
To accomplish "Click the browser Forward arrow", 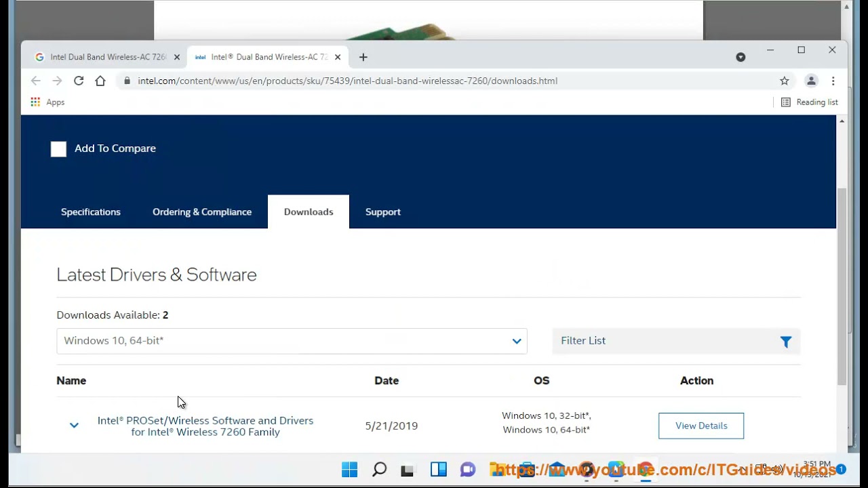I will pos(57,81).
